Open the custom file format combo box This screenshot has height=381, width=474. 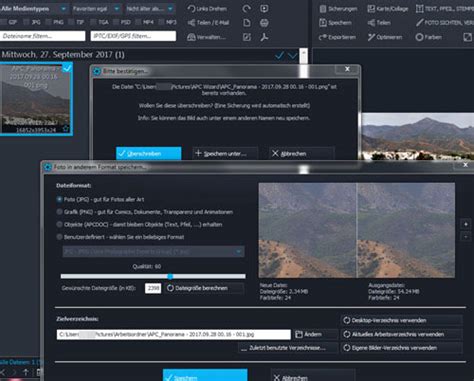(153, 252)
